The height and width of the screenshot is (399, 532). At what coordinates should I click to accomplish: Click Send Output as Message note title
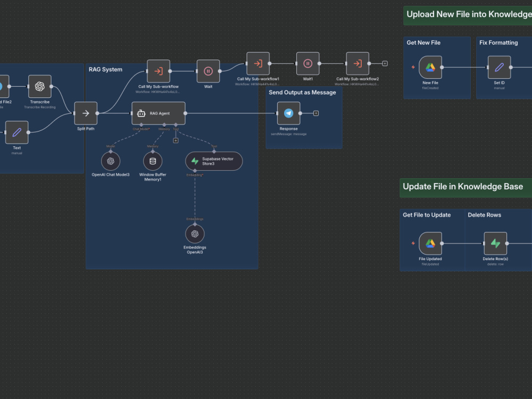pyautogui.click(x=302, y=92)
